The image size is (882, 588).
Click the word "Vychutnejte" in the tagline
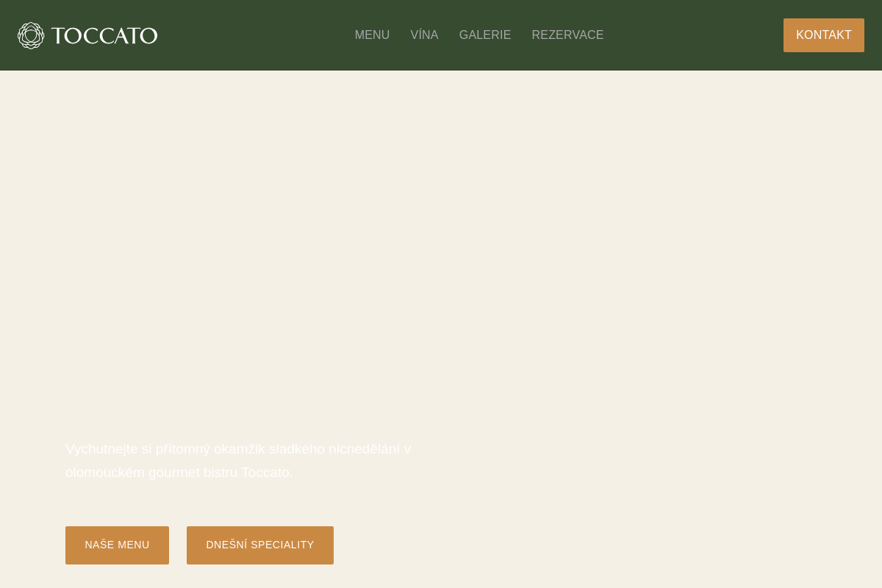[x=101, y=449]
